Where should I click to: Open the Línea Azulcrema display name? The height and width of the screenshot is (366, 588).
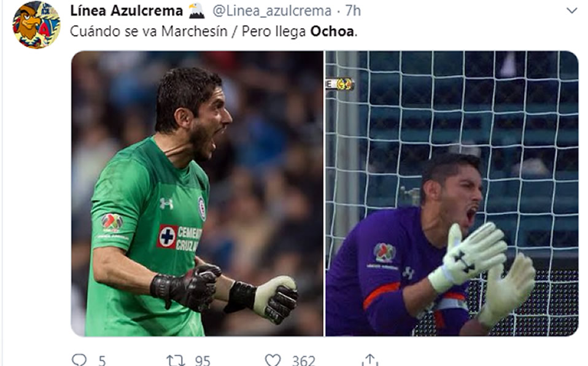pos(126,10)
